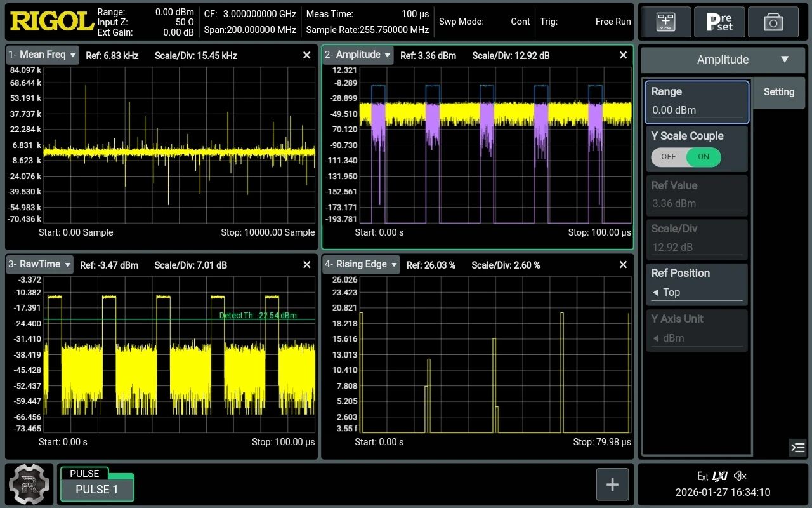Click the CF 3.000000000 GHz readout
The width and height of the screenshot is (812, 508).
(x=250, y=13)
